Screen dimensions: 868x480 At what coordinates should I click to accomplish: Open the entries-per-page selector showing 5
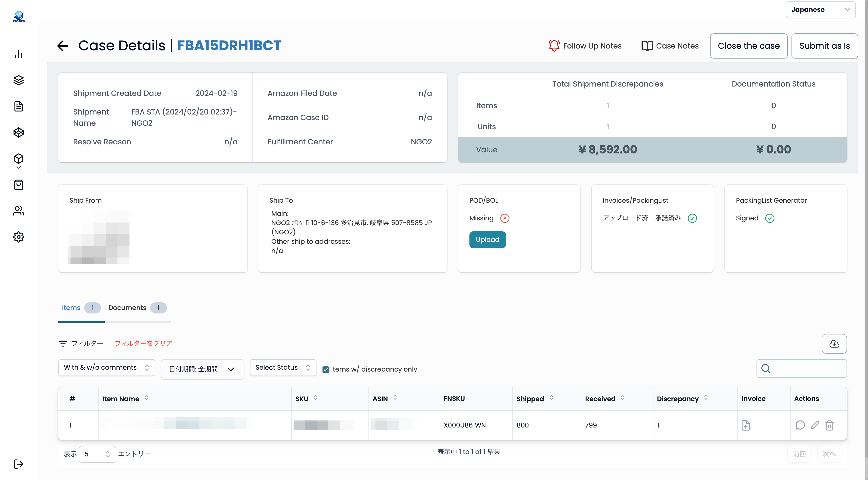pyautogui.click(x=97, y=454)
